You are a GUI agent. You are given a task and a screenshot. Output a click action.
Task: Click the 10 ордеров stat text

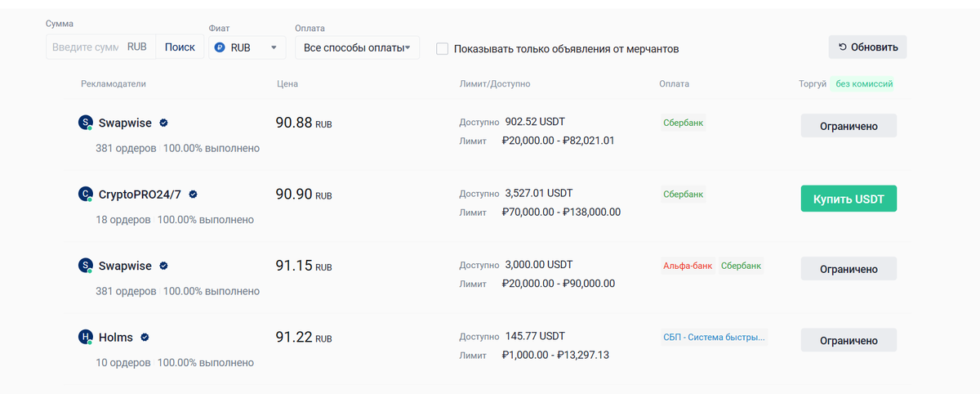pyautogui.click(x=123, y=362)
